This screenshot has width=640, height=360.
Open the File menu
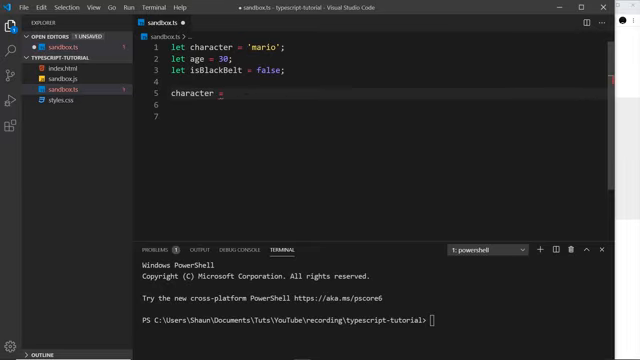tap(24, 7)
